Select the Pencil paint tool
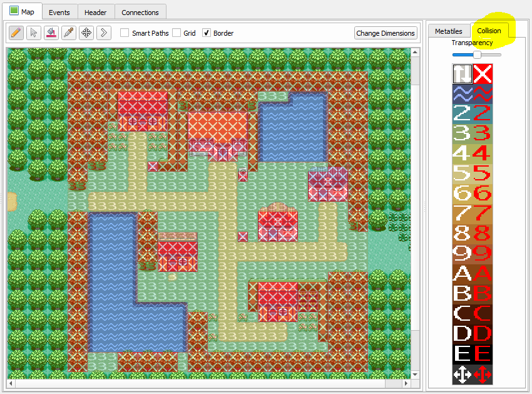The height and width of the screenshot is (394, 532). (x=16, y=33)
